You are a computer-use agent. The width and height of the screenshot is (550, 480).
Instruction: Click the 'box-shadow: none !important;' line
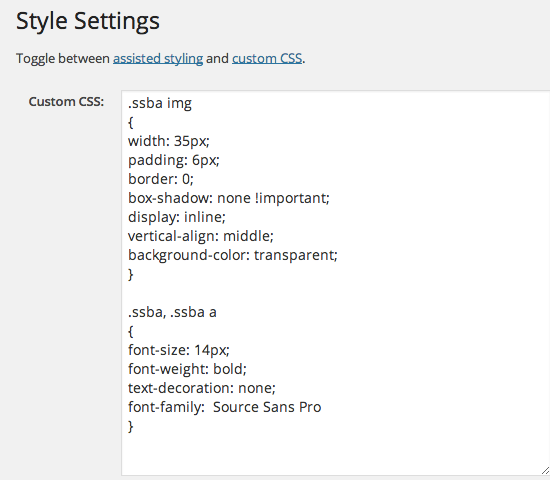229,198
